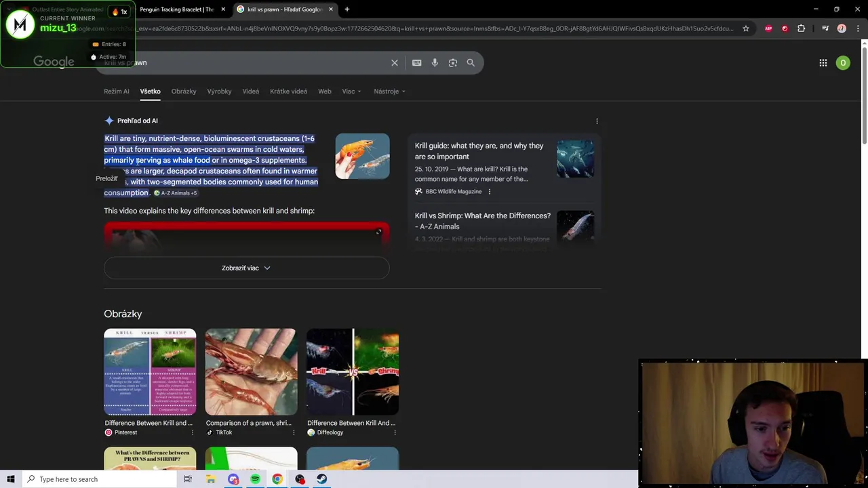Open the Obrázky section heading
The height and width of the screenshot is (488, 868).
click(123, 314)
